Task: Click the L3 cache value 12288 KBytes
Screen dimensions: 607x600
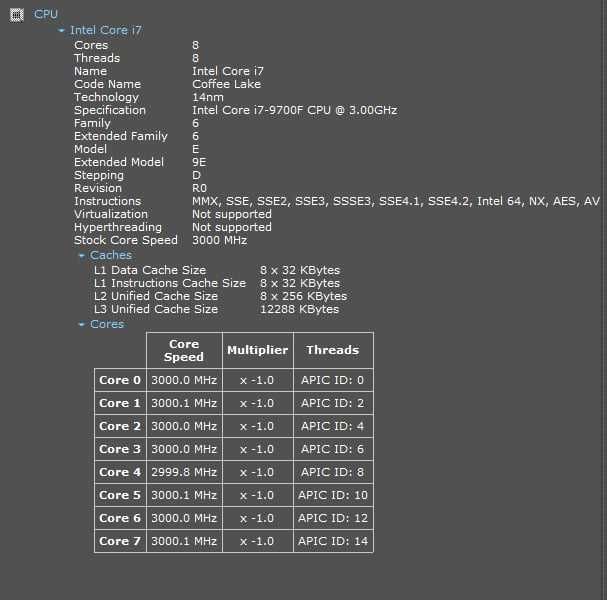Action: pos(299,309)
